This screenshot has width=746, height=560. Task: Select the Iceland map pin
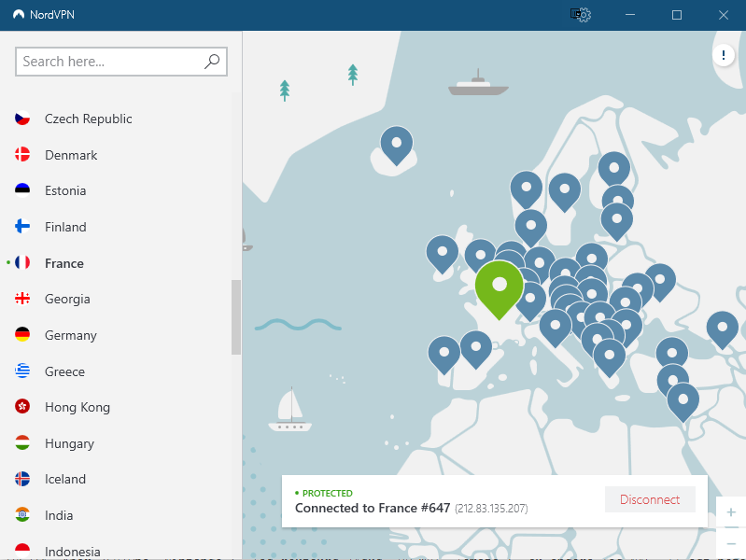(396, 144)
